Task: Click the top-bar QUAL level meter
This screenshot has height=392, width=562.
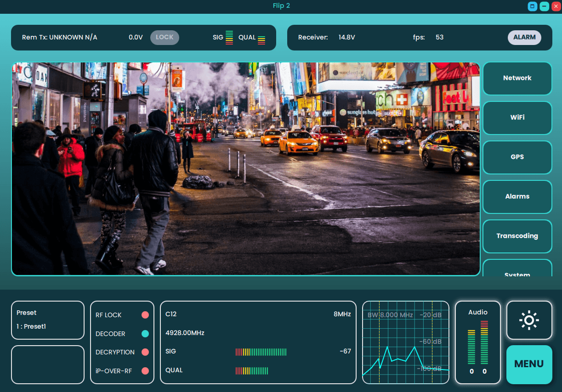Action: [x=261, y=40]
